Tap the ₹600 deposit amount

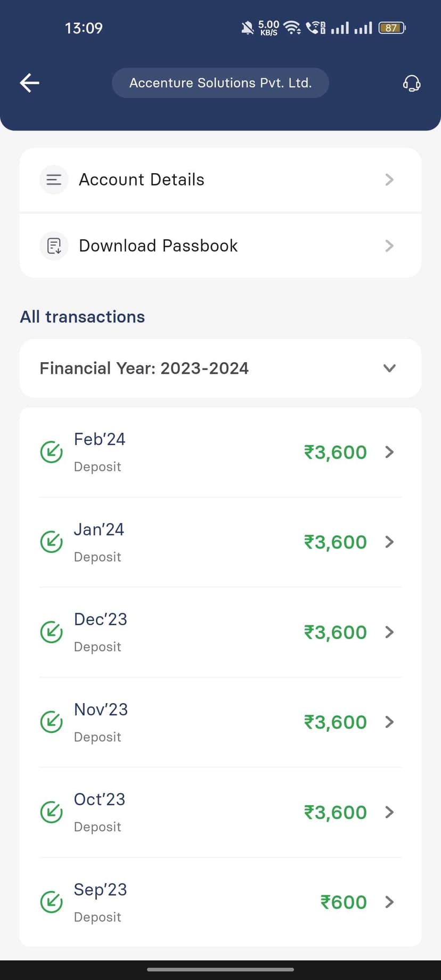tap(344, 902)
